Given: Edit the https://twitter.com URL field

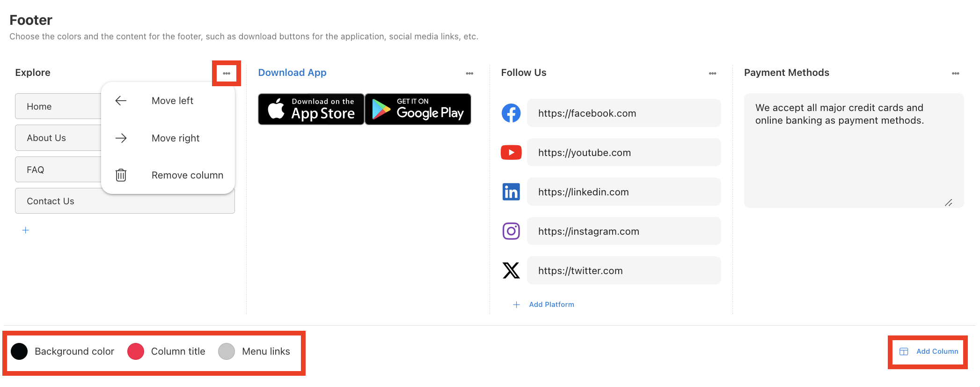Looking at the screenshot, I should pos(624,270).
